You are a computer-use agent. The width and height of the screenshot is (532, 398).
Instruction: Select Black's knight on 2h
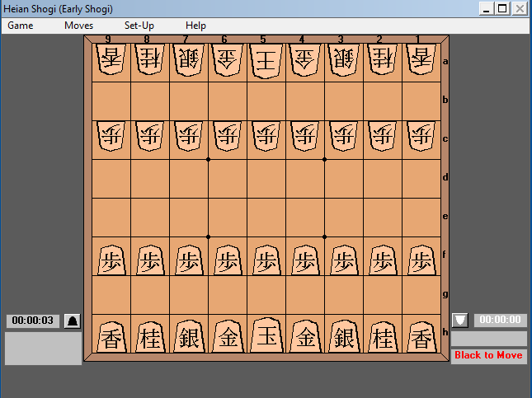tap(383, 337)
